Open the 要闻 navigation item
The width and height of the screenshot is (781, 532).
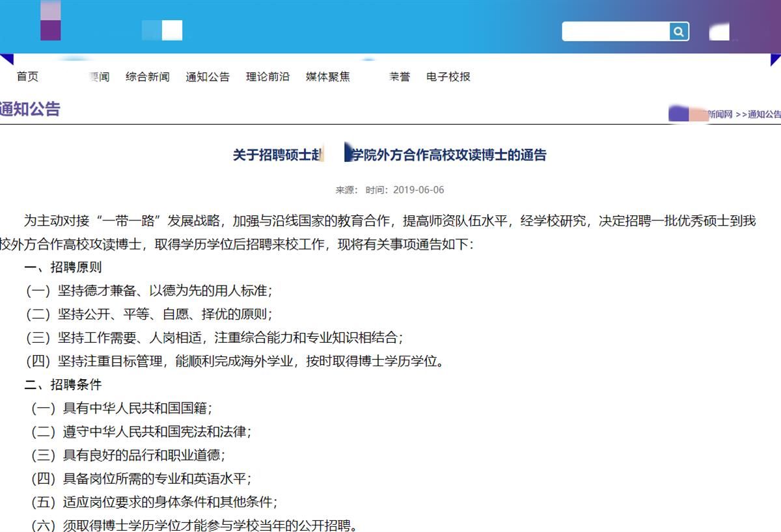pyautogui.click(x=99, y=77)
